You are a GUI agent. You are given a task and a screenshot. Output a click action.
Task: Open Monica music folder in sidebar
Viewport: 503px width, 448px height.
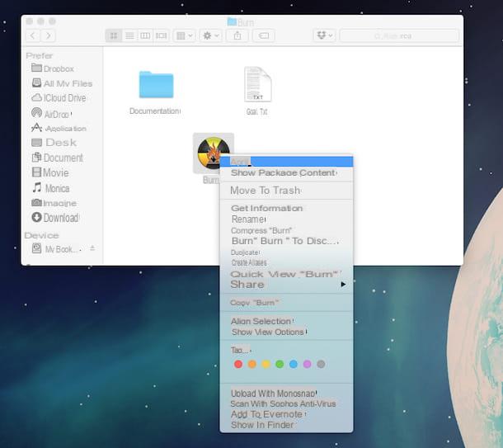(50, 188)
